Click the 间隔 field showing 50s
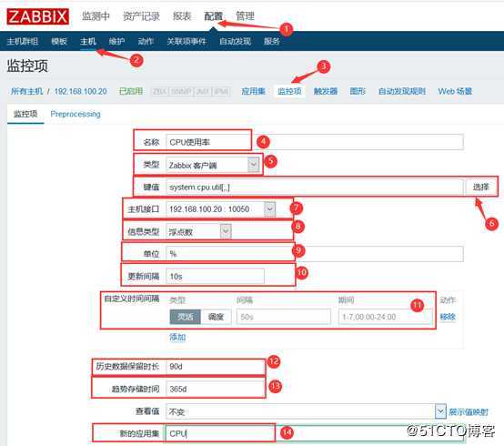Image resolution: width=504 pixels, height=446 pixels. tap(284, 317)
